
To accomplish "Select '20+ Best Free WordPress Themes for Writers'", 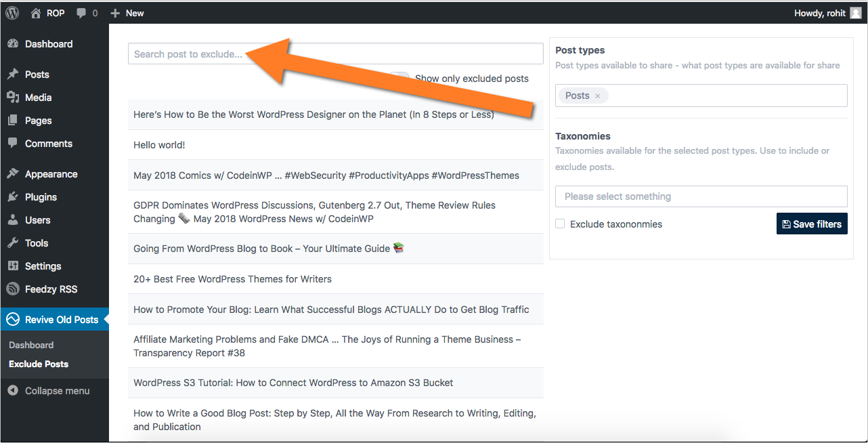I will pyautogui.click(x=336, y=279).
